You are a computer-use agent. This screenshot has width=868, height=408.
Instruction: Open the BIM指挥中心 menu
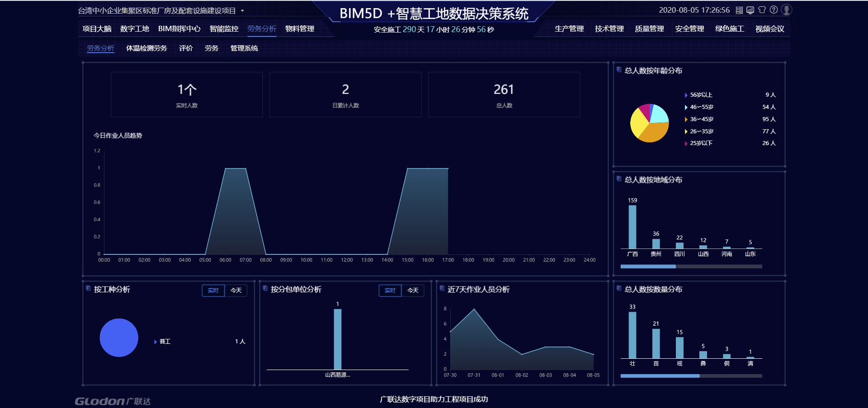pyautogui.click(x=179, y=29)
